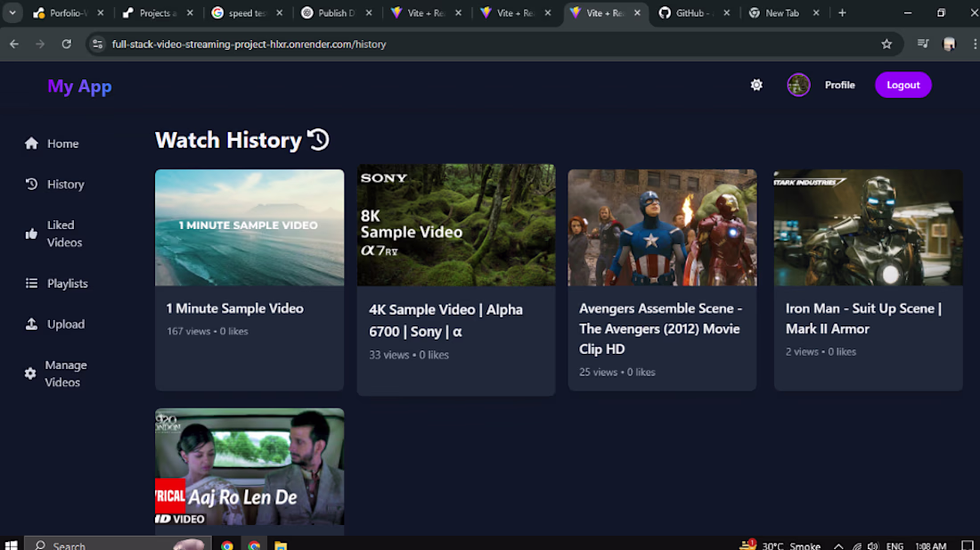Click the Watch History clock icon

coord(318,139)
